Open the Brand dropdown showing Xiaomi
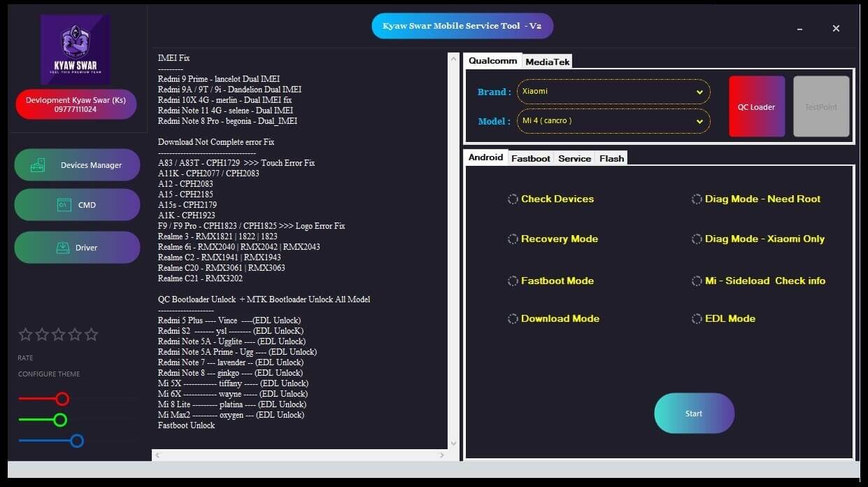This screenshot has height=487, width=868. [613, 92]
